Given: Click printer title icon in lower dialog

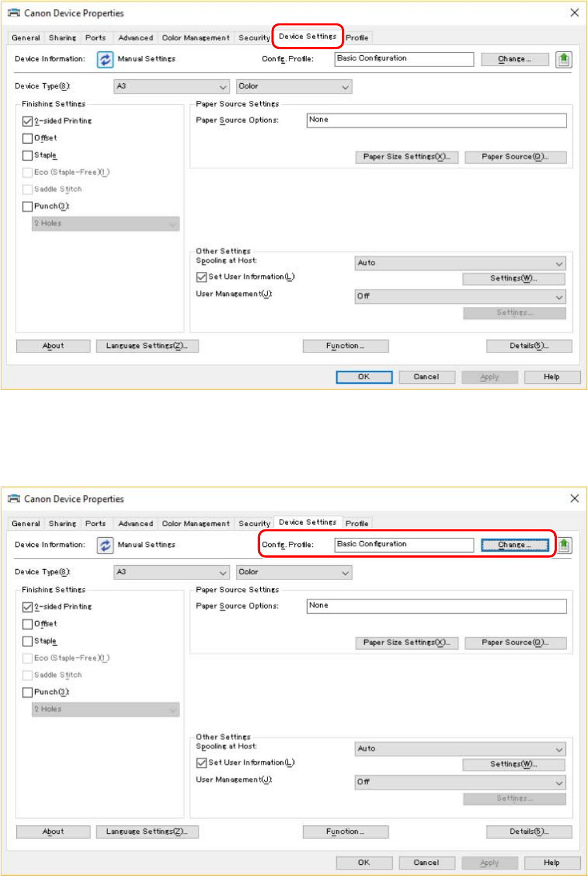Looking at the screenshot, I should [14, 499].
